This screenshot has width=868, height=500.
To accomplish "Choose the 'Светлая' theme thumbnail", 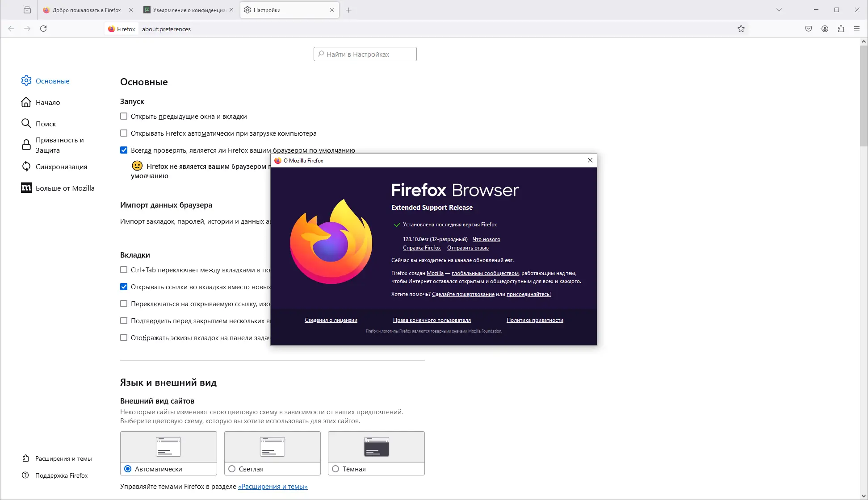I will (x=272, y=447).
